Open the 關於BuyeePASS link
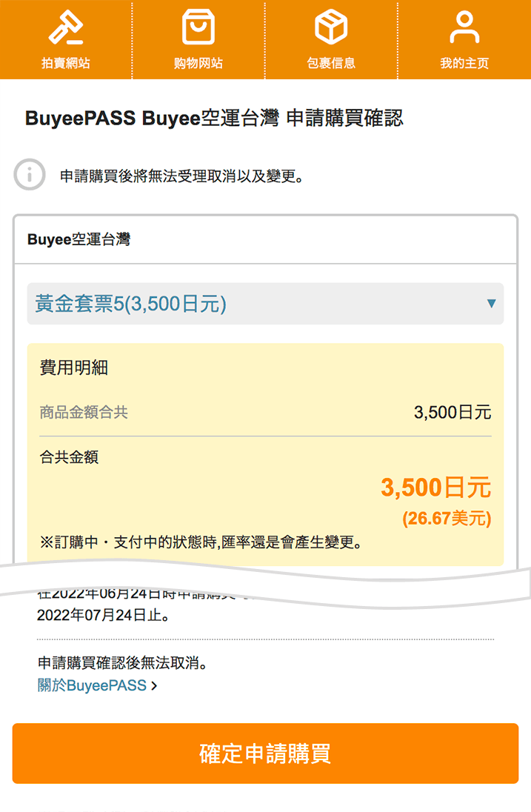 92,685
